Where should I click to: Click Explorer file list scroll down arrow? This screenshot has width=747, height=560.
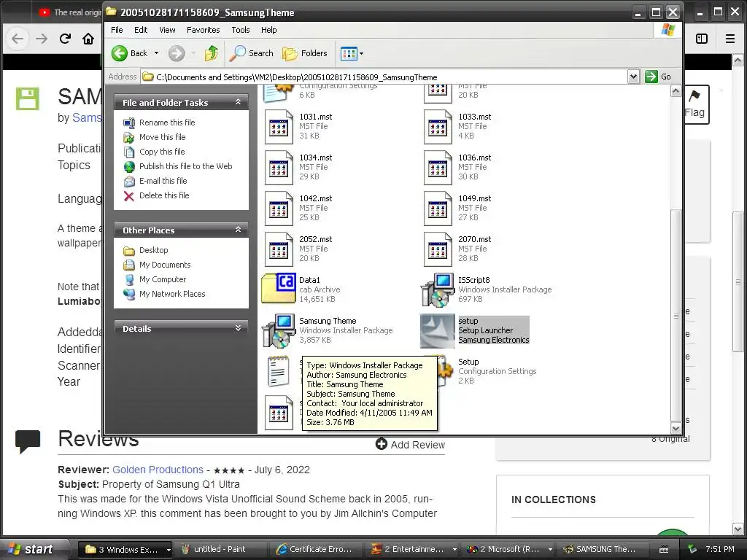(676, 428)
